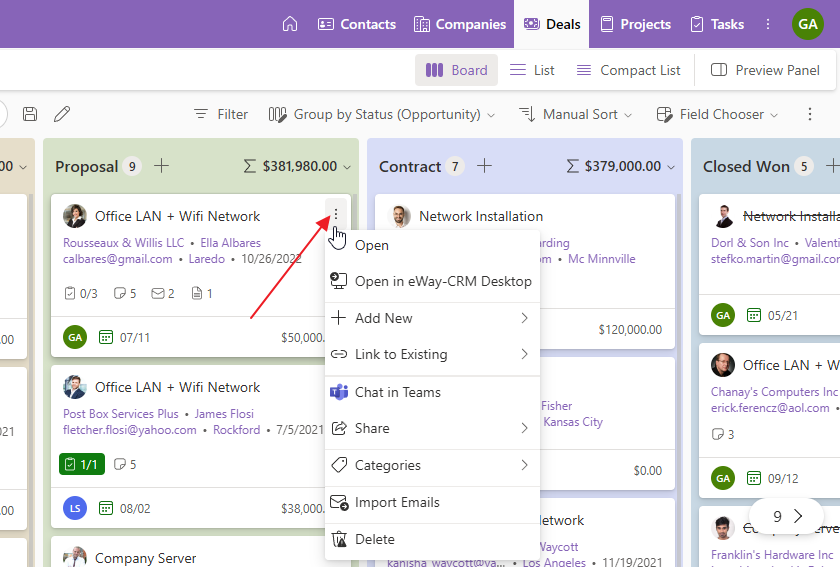Click the 9 next-page arrow button
The height and width of the screenshot is (567, 840).
coord(786,516)
